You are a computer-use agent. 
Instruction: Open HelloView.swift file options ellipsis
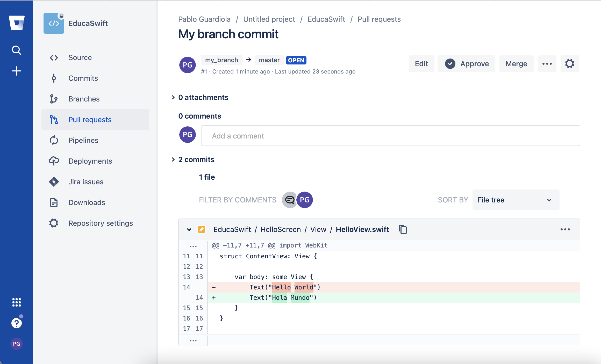565,229
